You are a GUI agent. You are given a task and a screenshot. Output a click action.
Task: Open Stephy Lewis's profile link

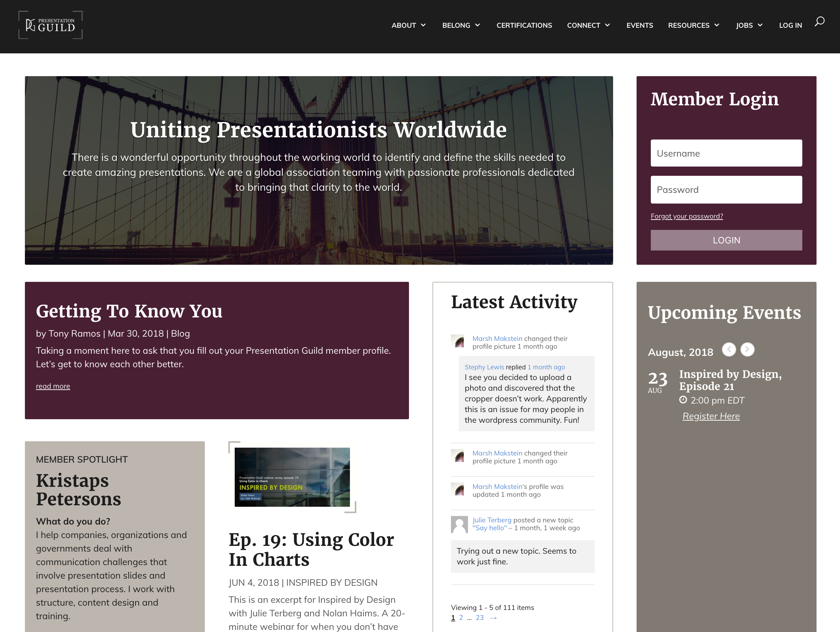pos(484,367)
